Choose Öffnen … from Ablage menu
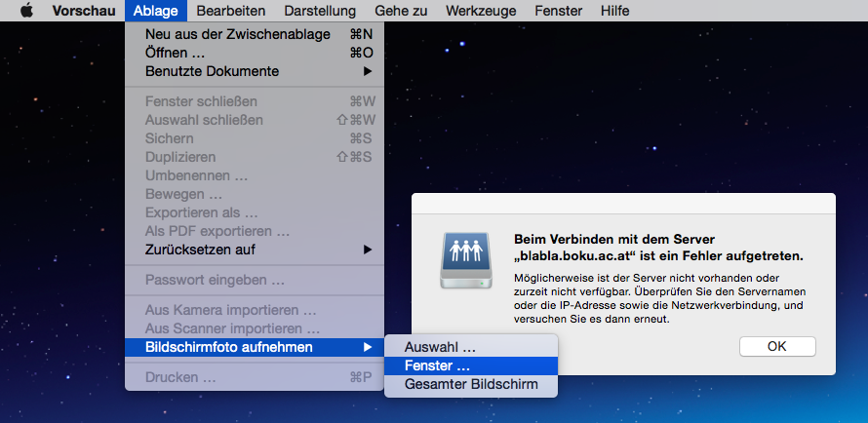The height and width of the screenshot is (423, 868). pyautogui.click(x=255, y=53)
